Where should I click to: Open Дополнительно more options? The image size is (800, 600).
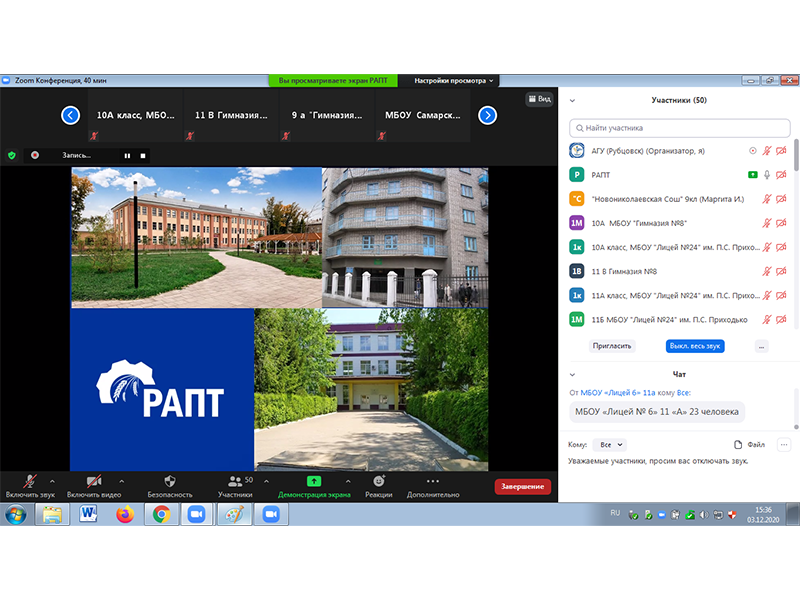433,486
